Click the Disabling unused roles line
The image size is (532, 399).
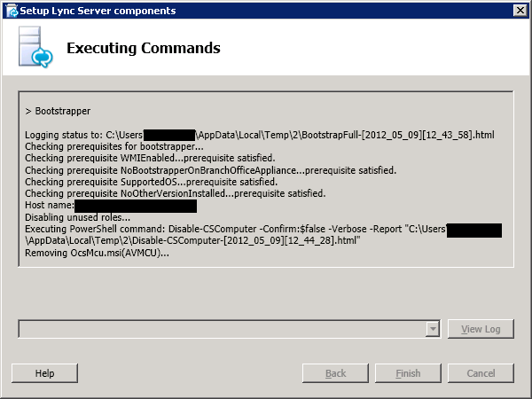(x=77, y=217)
